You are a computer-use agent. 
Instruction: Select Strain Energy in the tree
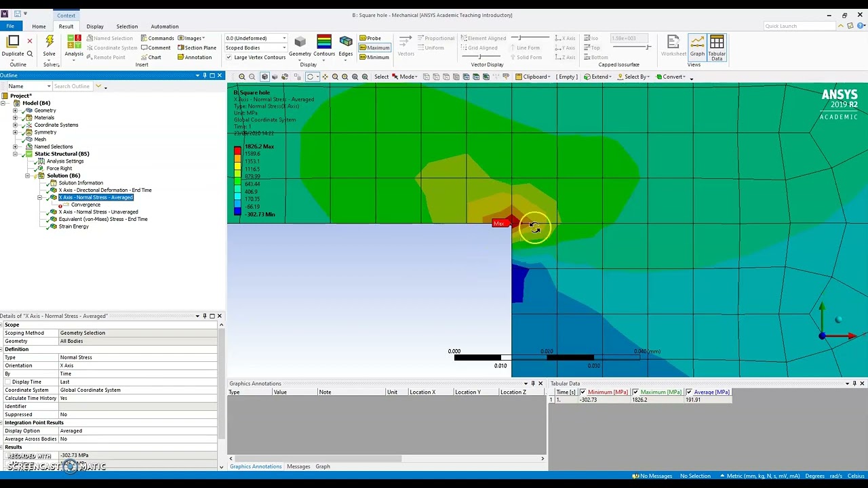tap(73, 226)
